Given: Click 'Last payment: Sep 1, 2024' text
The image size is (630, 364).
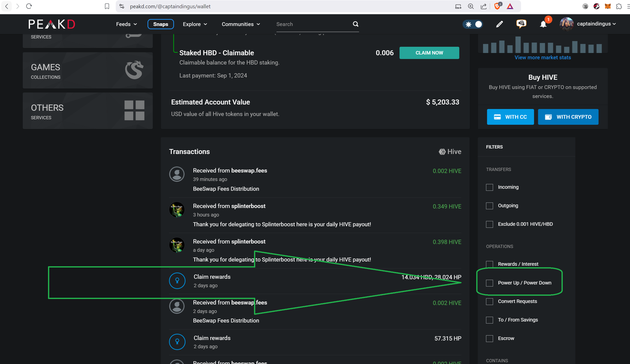Looking at the screenshot, I should pos(213,75).
